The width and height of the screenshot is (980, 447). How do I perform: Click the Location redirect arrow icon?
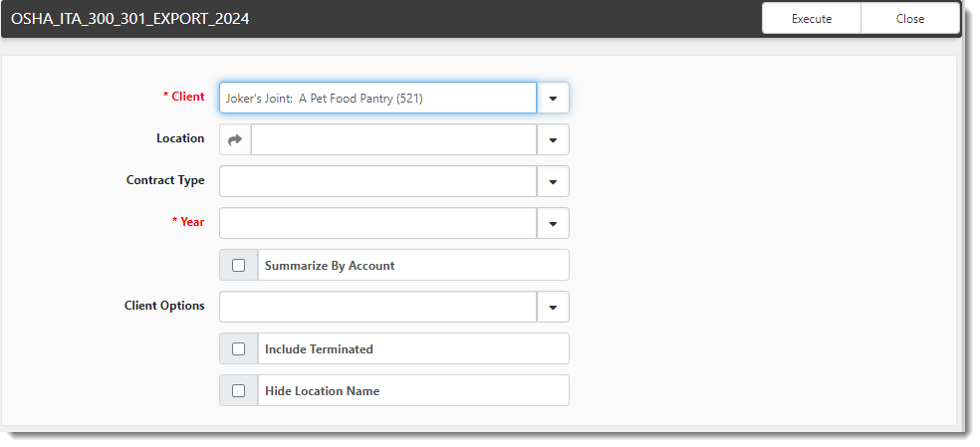[235, 139]
